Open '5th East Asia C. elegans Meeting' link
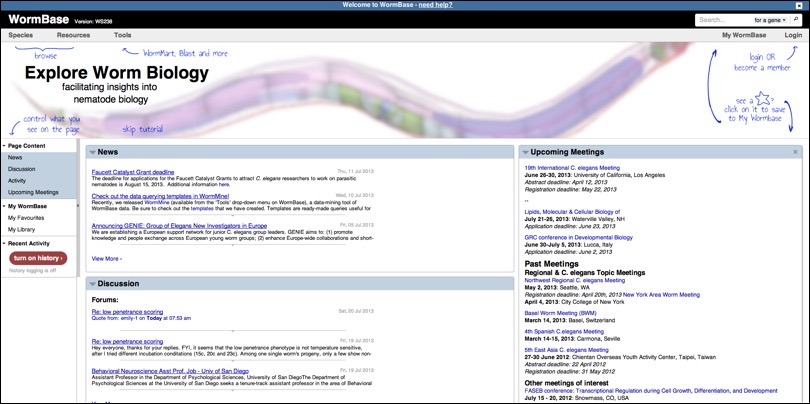 (x=566, y=350)
